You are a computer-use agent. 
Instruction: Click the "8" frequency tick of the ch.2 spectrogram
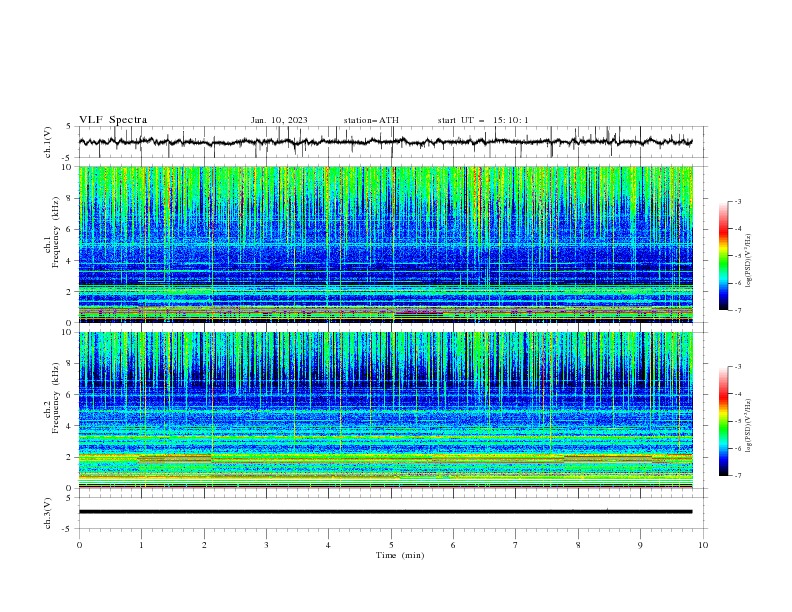[71, 364]
